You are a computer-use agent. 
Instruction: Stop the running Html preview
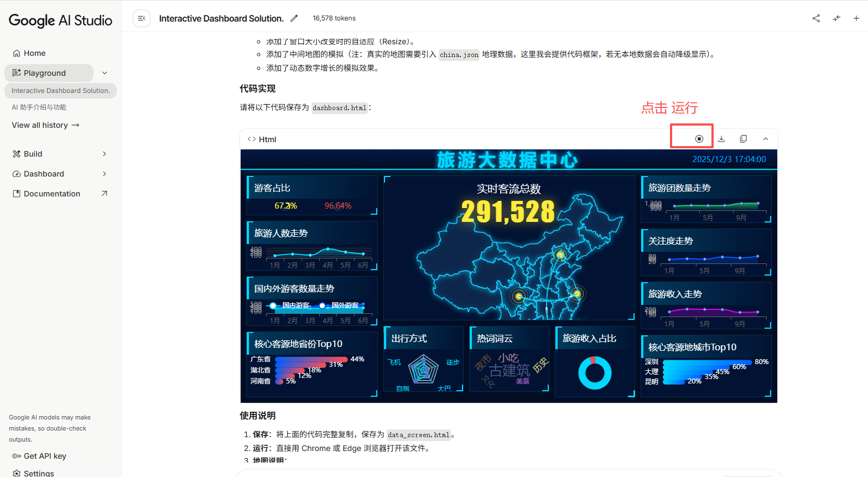coord(699,139)
